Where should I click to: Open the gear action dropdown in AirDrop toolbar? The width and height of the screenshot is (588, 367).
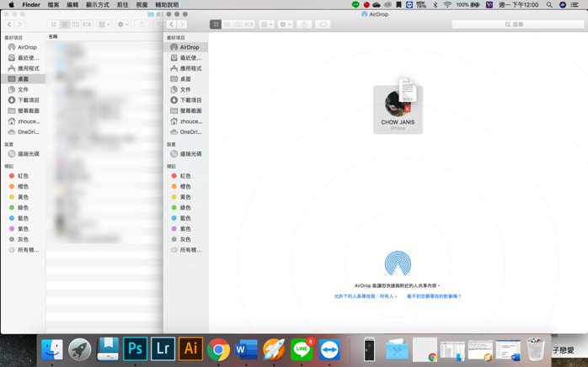point(286,24)
